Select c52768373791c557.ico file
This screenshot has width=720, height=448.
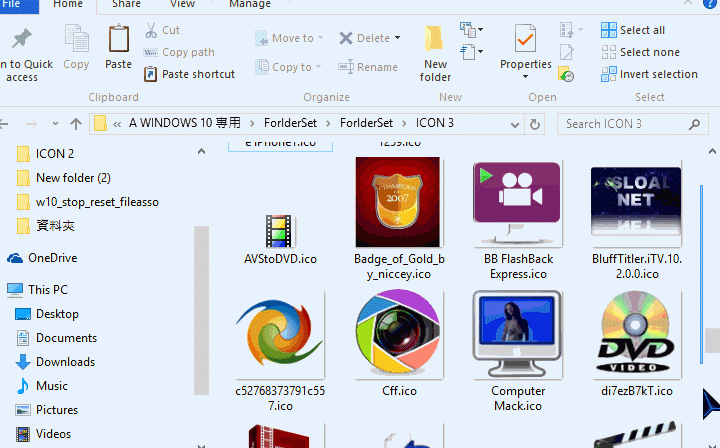[280, 351]
